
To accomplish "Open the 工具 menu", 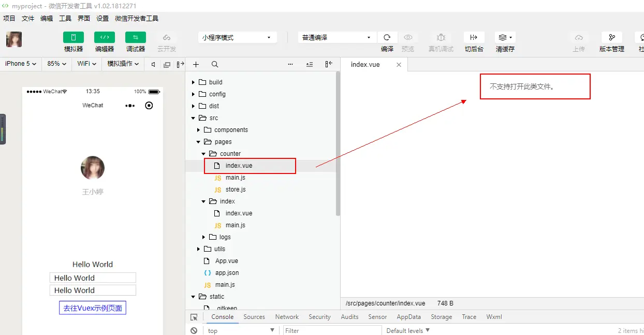I will (x=65, y=18).
